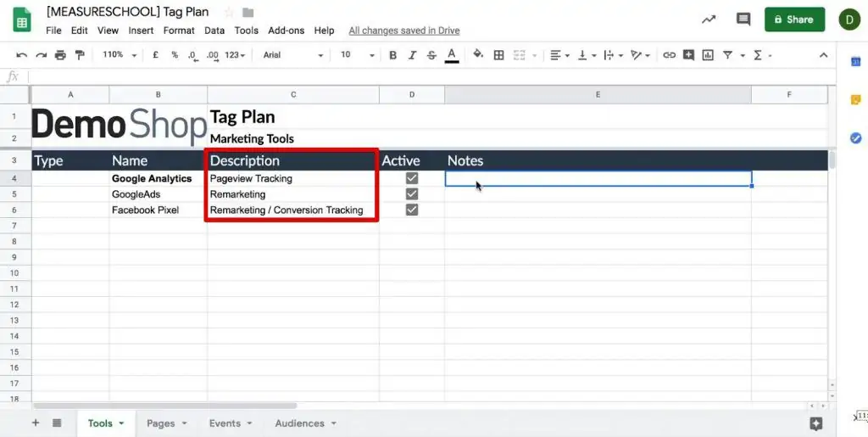868x437 pixels.
Task: Open the Insert menu
Action: click(142, 31)
